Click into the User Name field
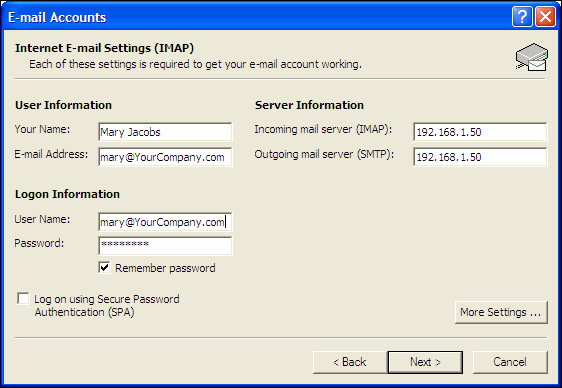Screen dimensions: 562x388 [165, 222]
